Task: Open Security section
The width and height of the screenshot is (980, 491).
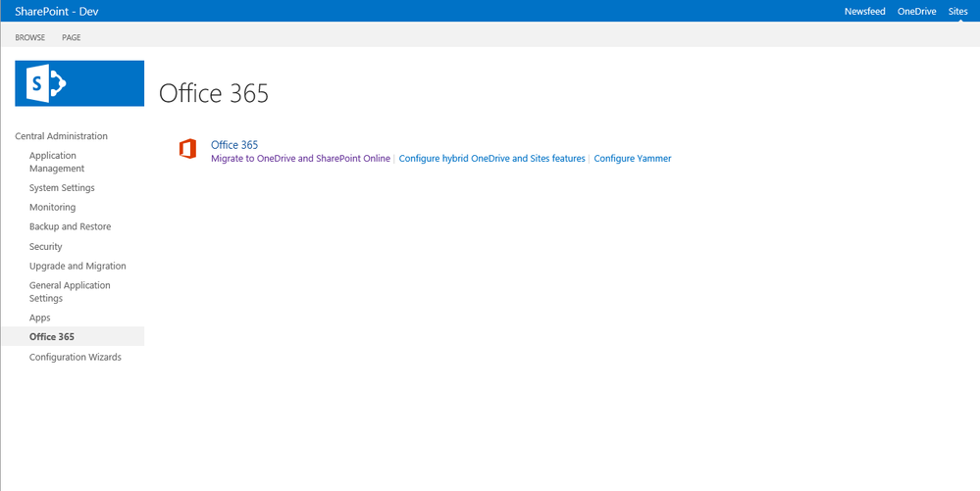Action: click(x=46, y=247)
